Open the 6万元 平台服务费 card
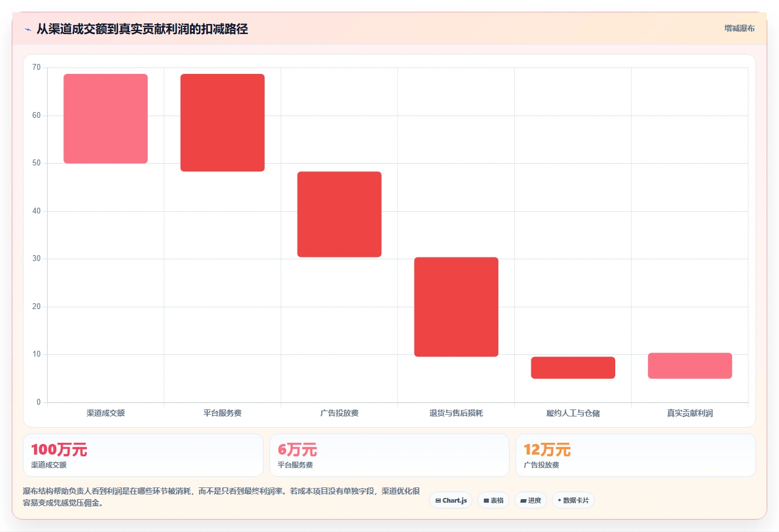Screen dimensions: 779x532 pyautogui.click(x=389, y=455)
